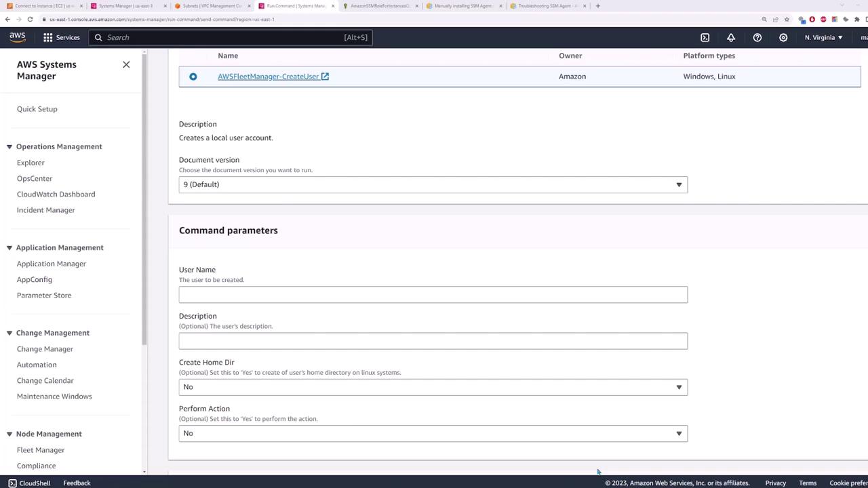Open the help question mark menu
Image resolution: width=868 pixels, height=488 pixels.
point(757,37)
